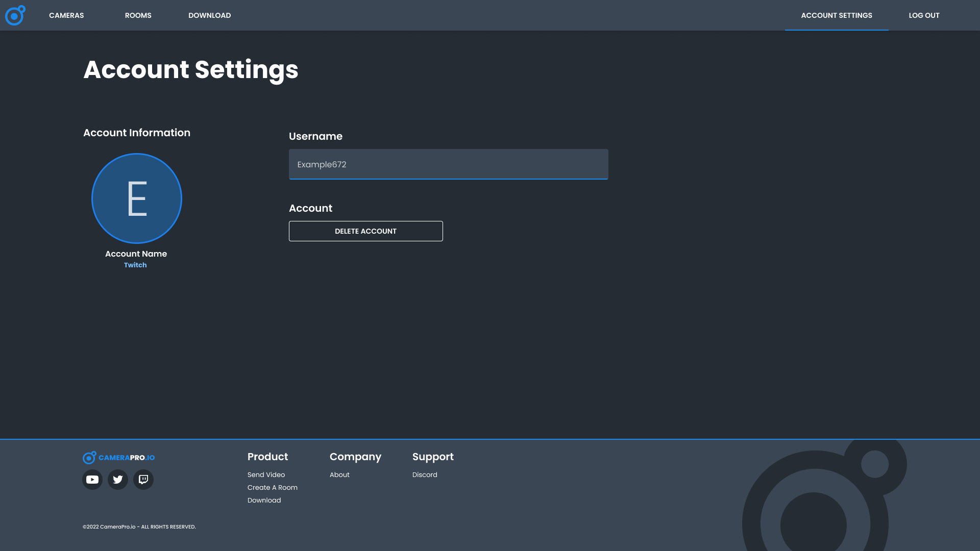Go to the Cameras nav tab

pos(66,15)
